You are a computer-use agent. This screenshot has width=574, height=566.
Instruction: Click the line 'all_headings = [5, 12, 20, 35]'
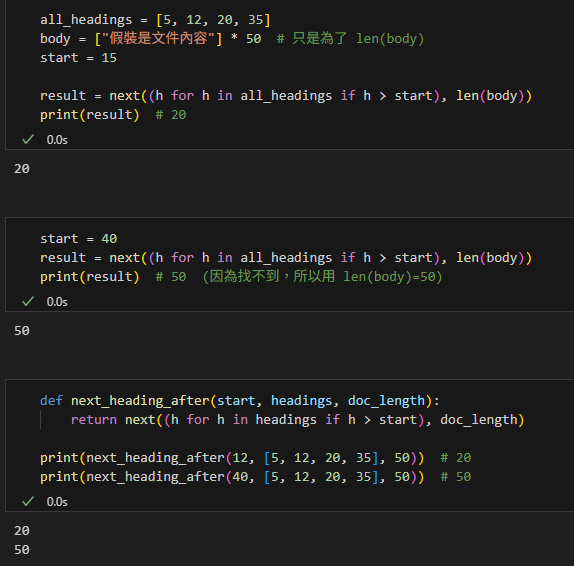tap(155, 20)
